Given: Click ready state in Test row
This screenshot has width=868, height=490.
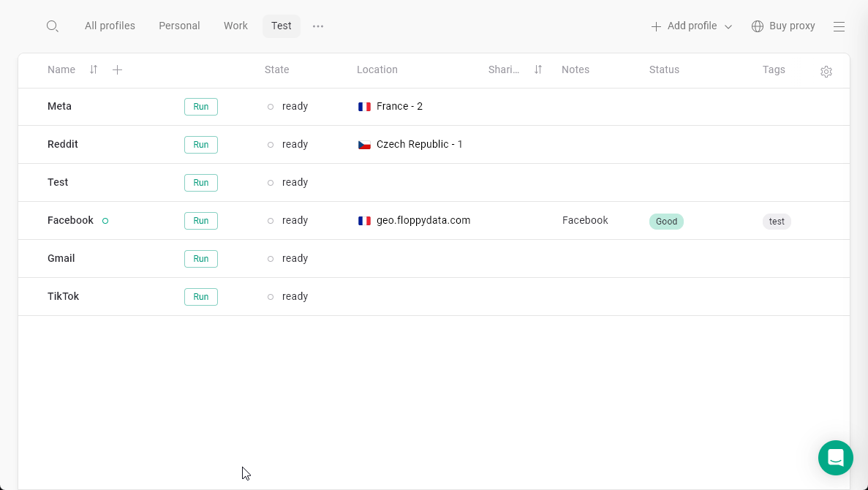Looking at the screenshot, I should pos(295,183).
